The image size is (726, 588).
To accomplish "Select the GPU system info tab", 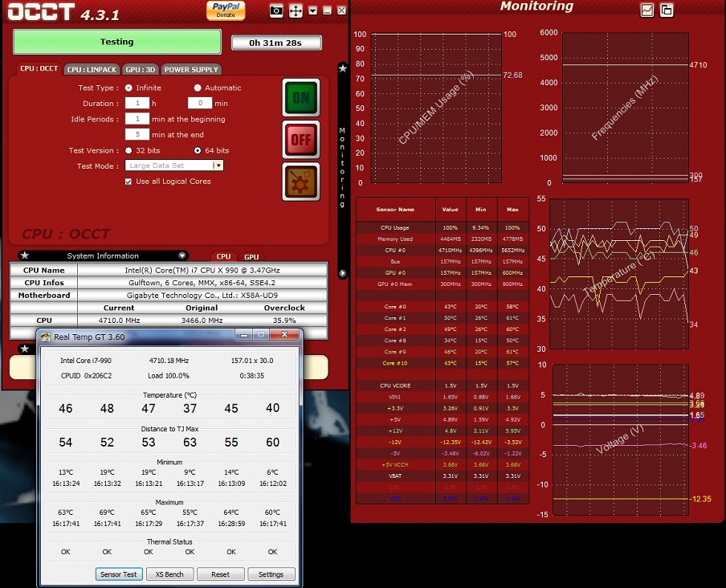I will coord(251,256).
